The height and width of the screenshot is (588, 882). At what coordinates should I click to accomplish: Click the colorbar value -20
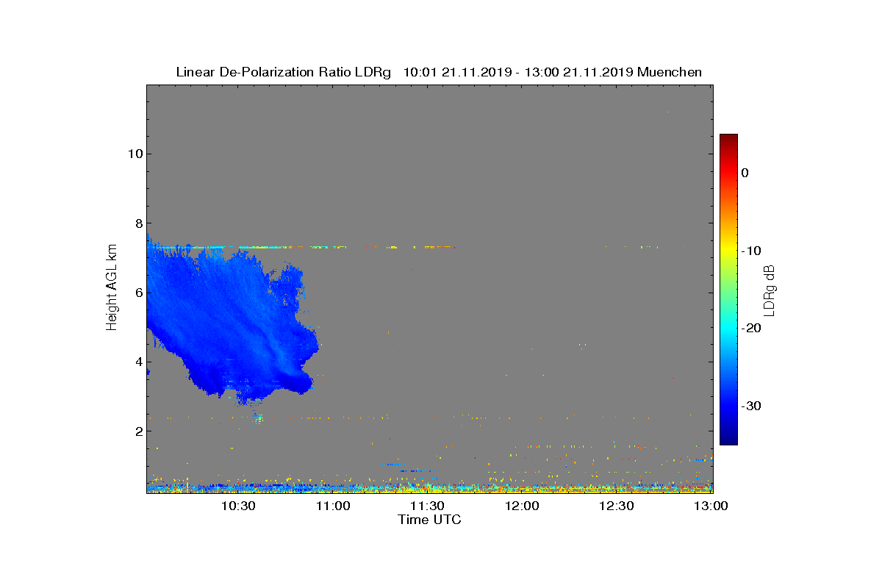[750, 329]
